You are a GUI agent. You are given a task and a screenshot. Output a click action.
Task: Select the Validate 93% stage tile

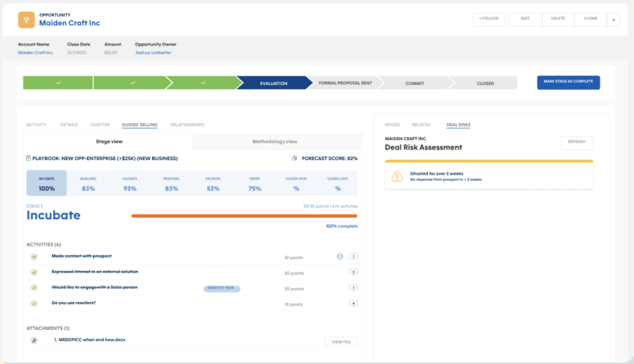coord(130,183)
